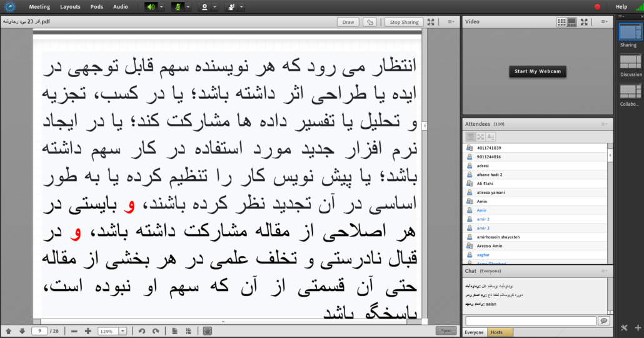This screenshot has height=338, width=644.
Task: Select the Discussion layout thumbnail
Action: pos(630,62)
